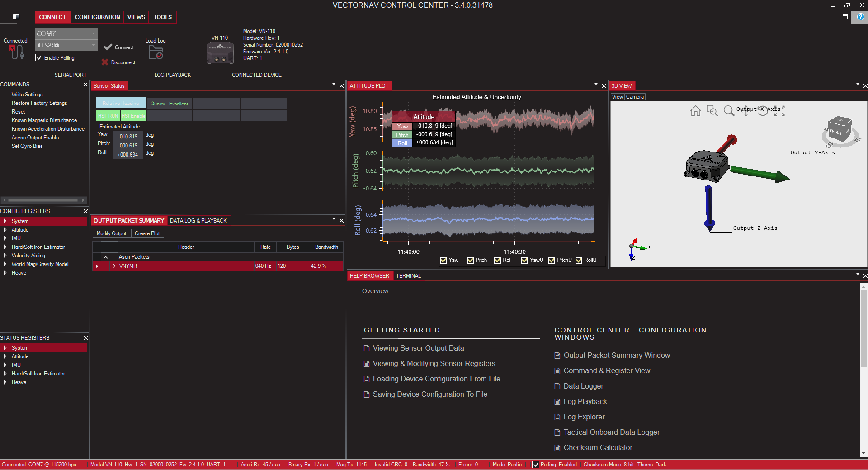The height and width of the screenshot is (470, 868).
Task: Expand the VNYMR packet row
Action: [x=114, y=266]
